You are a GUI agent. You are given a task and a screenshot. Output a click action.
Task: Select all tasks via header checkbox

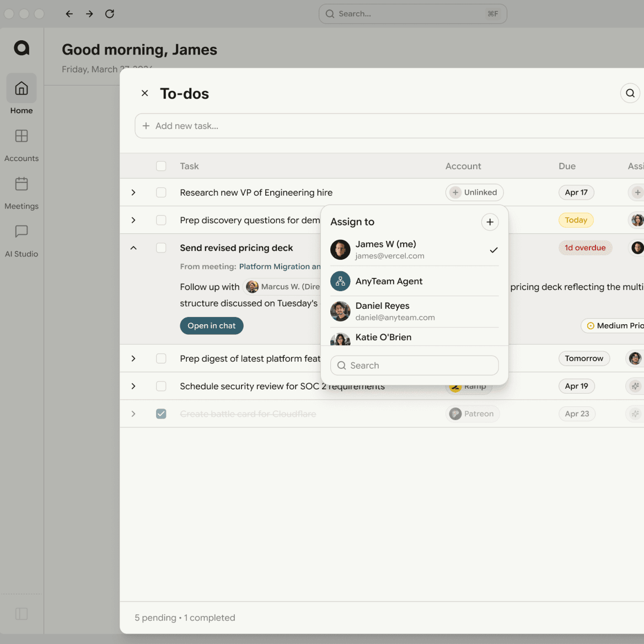pyautogui.click(x=161, y=165)
